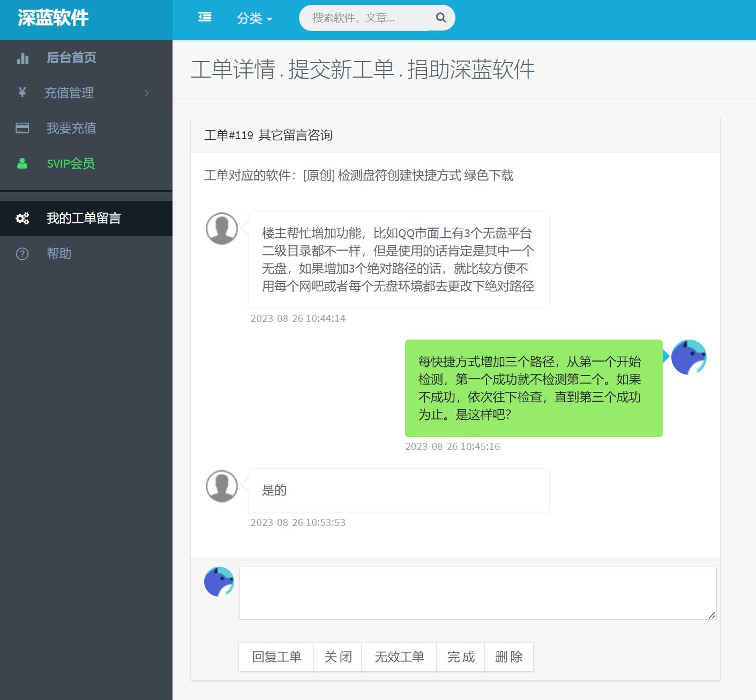The image size is (756, 700).
Task: Open 后台首页 in the sidebar
Action: tap(86, 58)
